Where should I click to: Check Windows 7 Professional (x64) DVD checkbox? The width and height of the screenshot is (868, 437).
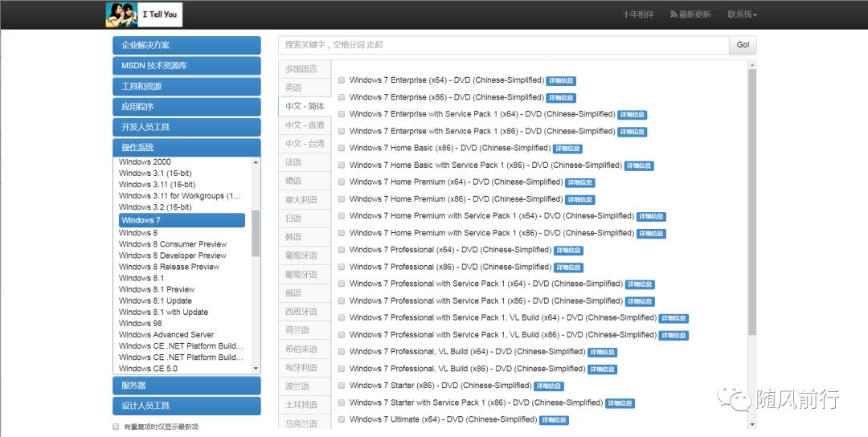point(342,250)
